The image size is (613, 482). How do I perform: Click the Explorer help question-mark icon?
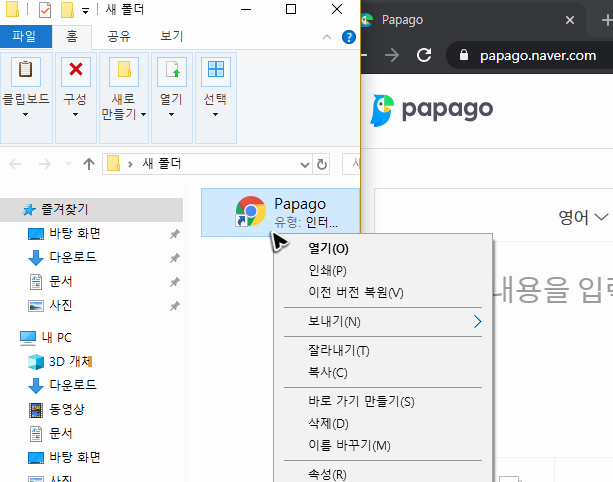[348, 37]
